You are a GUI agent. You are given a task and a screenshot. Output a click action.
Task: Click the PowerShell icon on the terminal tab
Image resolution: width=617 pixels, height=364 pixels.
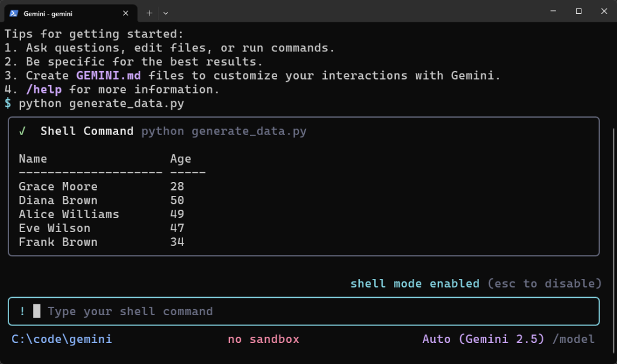click(14, 13)
